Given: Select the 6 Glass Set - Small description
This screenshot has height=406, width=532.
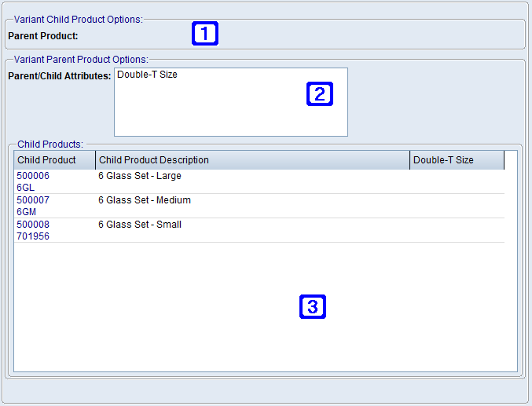Looking at the screenshot, I should (139, 225).
